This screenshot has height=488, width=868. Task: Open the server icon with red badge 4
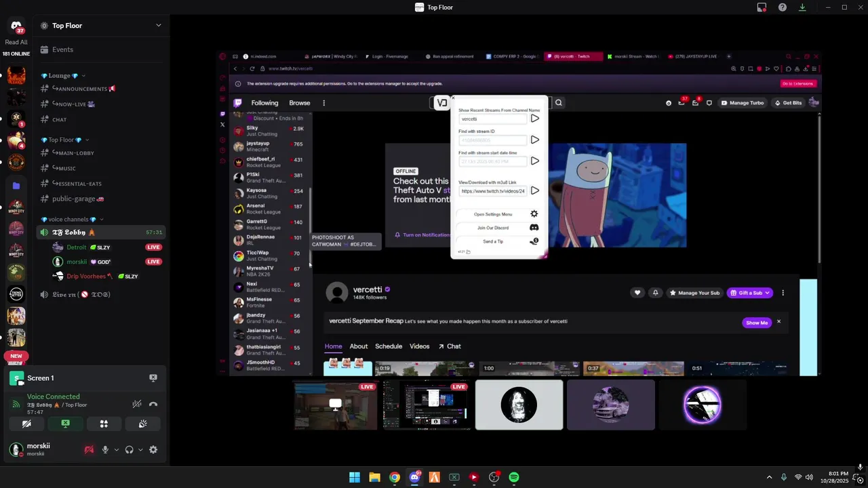[16, 141]
